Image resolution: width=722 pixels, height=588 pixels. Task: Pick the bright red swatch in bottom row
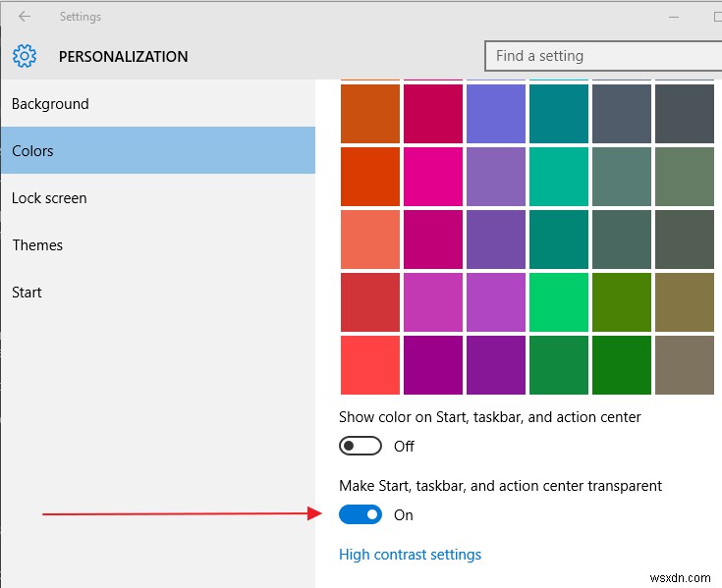coord(370,365)
